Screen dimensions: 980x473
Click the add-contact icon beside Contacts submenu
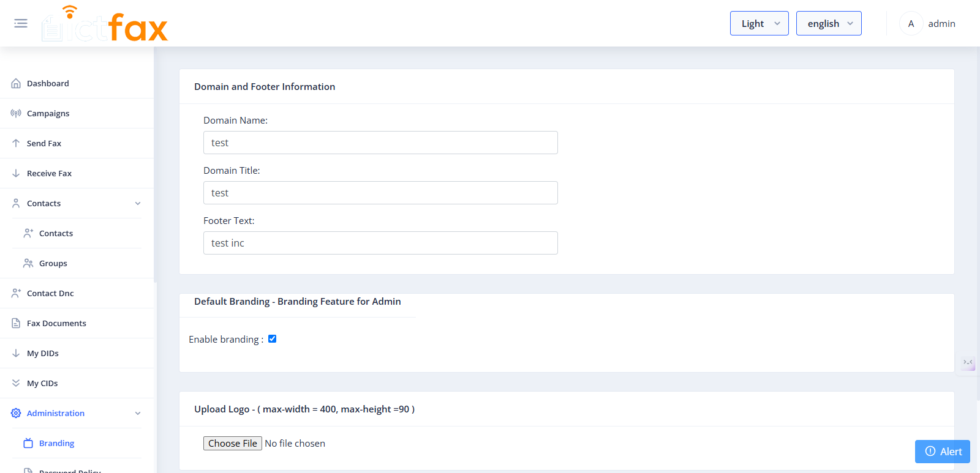pyautogui.click(x=28, y=233)
